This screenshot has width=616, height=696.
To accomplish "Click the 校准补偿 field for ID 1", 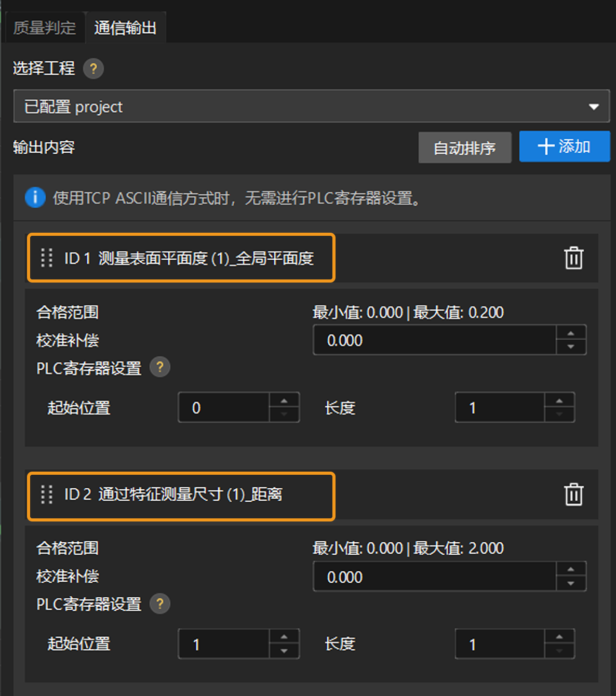I will pos(435,340).
